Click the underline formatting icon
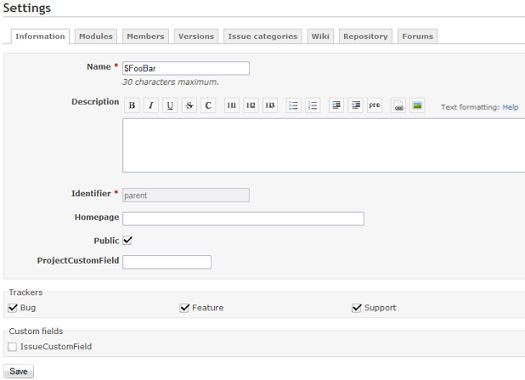 [170, 105]
